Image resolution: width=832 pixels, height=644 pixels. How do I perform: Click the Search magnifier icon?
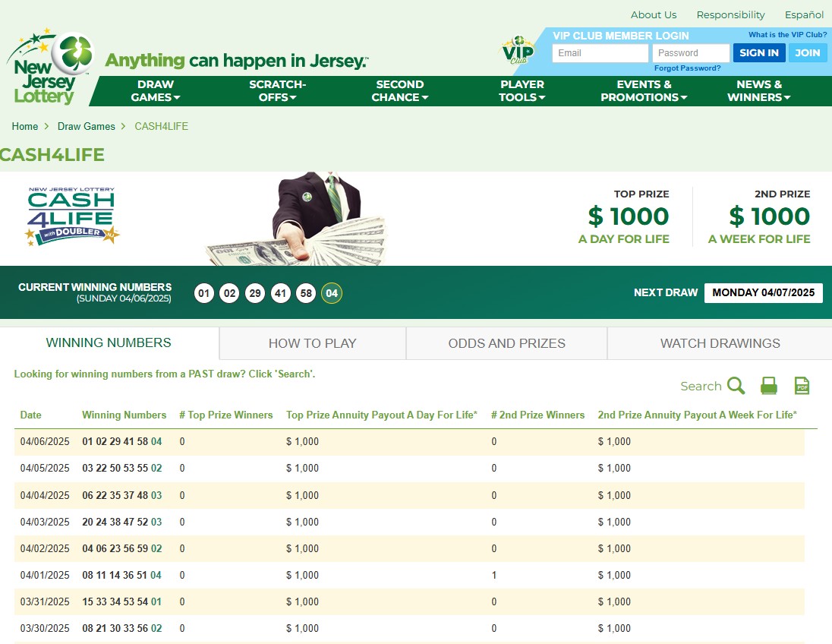735,386
